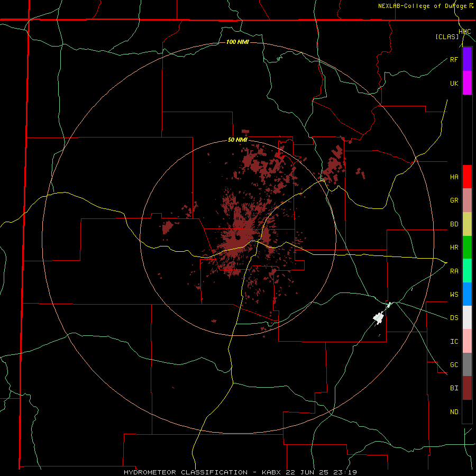Click the RF legend label

click(x=454, y=59)
